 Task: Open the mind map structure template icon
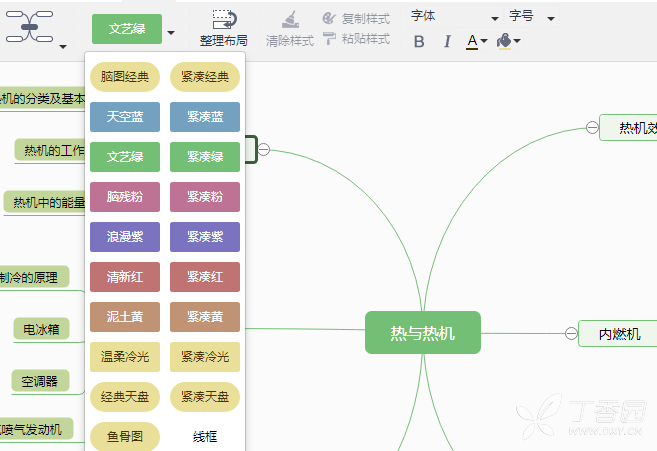pos(29,26)
